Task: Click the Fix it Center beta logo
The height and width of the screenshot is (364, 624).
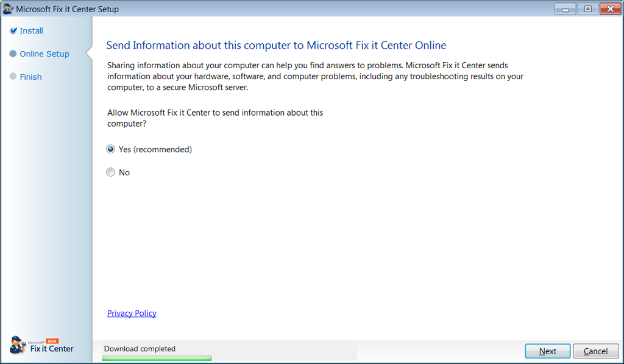Action: pos(41,345)
